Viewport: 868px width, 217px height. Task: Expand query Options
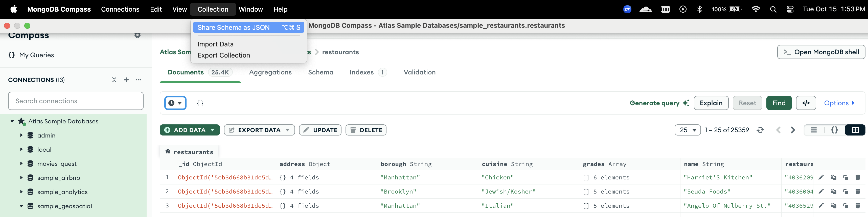(839, 103)
